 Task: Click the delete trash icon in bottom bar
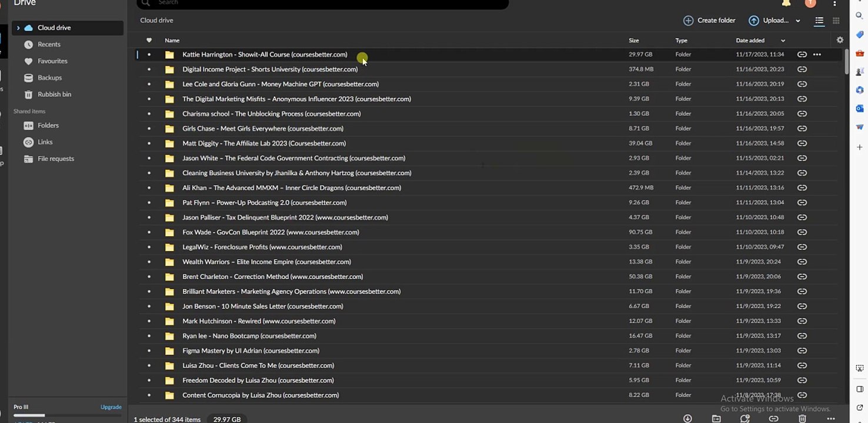[x=802, y=418]
